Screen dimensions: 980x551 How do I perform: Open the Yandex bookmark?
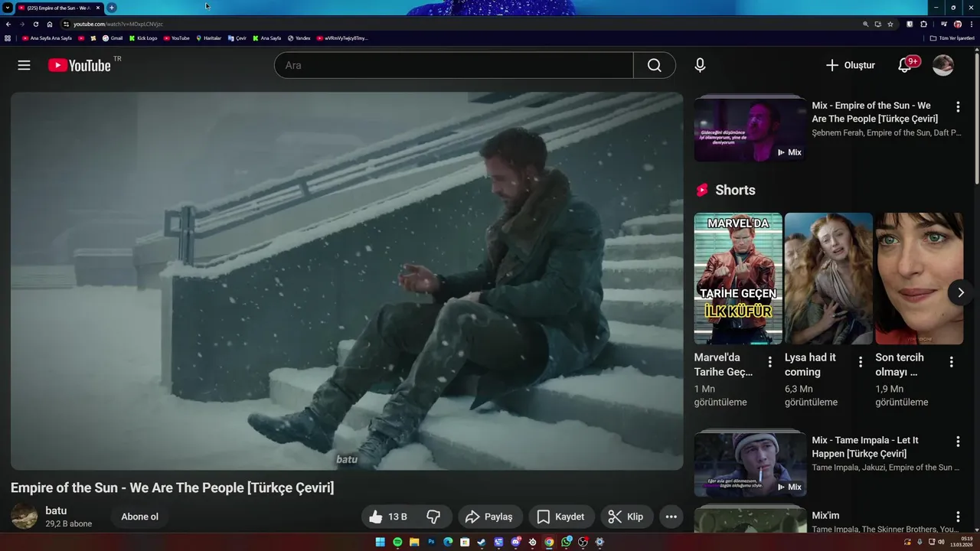click(x=299, y=37)
